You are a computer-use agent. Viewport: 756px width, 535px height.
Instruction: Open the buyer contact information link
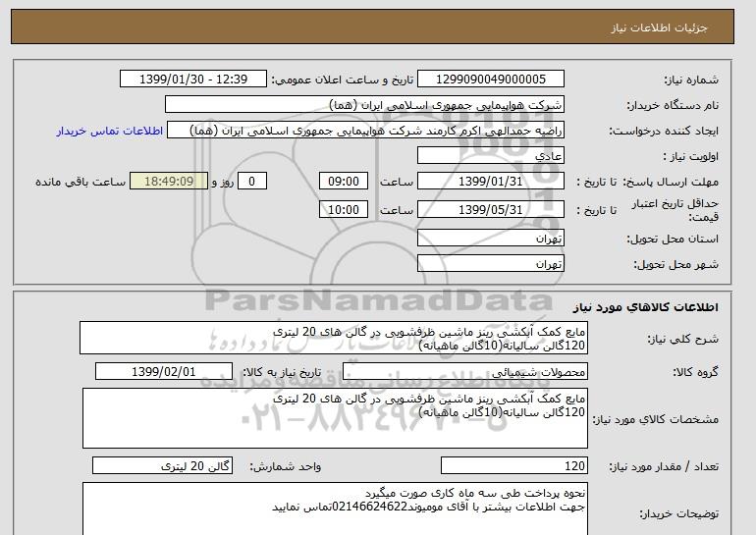tap(109, 132)
